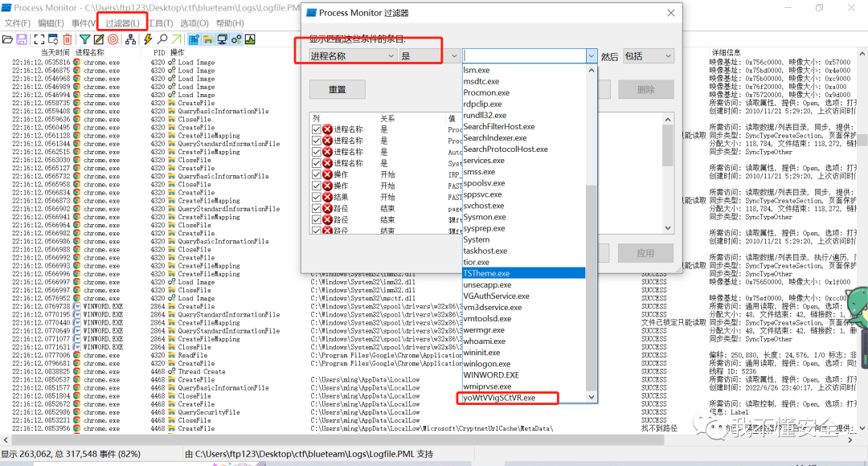Click the filter list scrollbar thumb
This screenshot has width=868, height=466.
coord(668,145)
